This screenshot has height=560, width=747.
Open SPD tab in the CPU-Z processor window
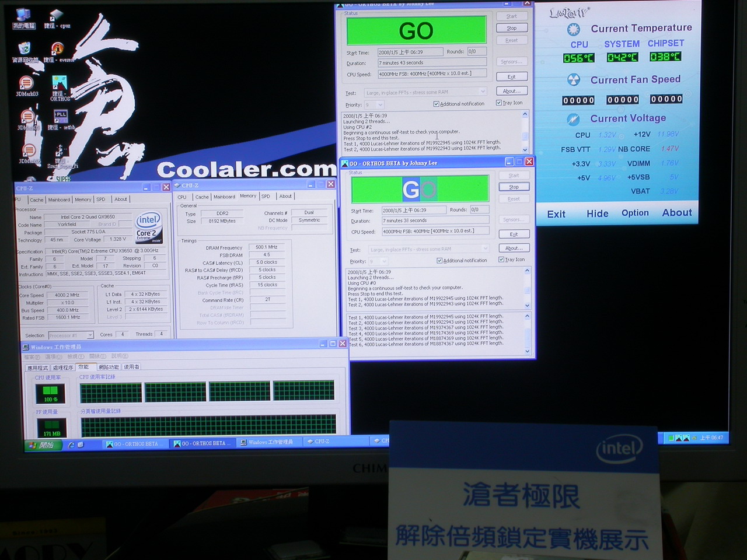(101, 199)
